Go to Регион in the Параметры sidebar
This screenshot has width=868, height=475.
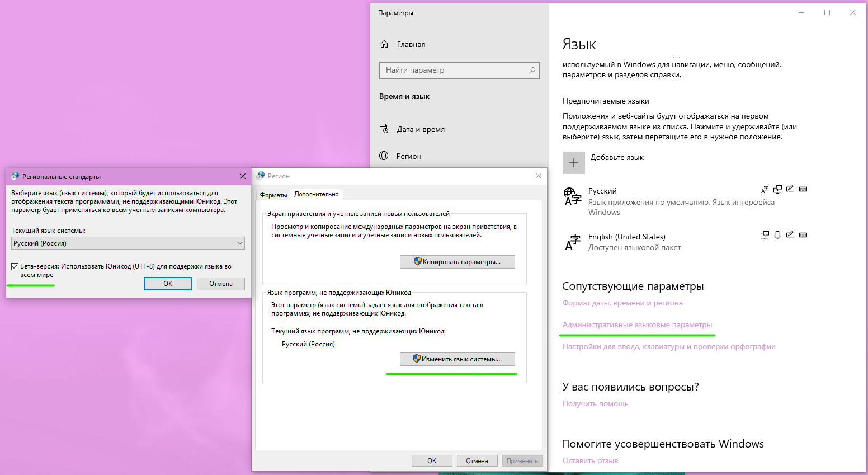[x=409, y=156]
